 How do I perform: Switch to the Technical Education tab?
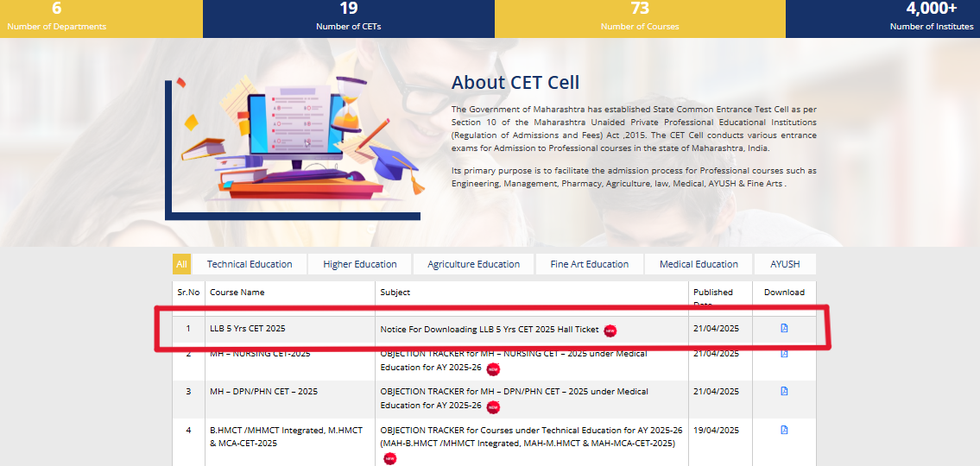pyautogui.click(x=250, y=264)
